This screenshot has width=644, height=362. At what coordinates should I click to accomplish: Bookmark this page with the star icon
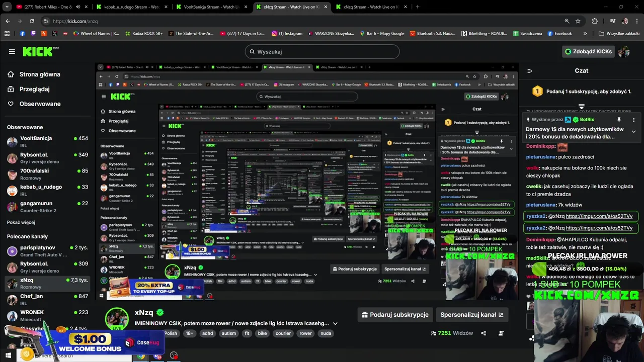(578, 21)
